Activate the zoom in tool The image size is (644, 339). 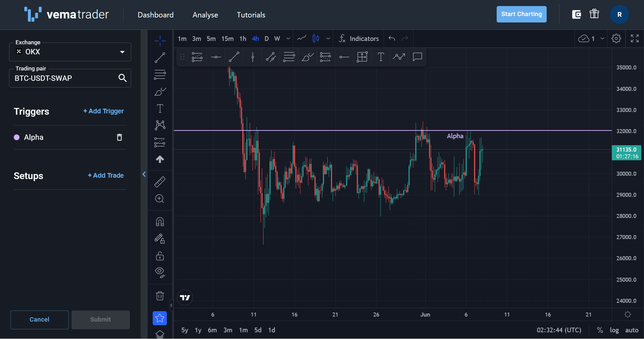tap(160, 199)
